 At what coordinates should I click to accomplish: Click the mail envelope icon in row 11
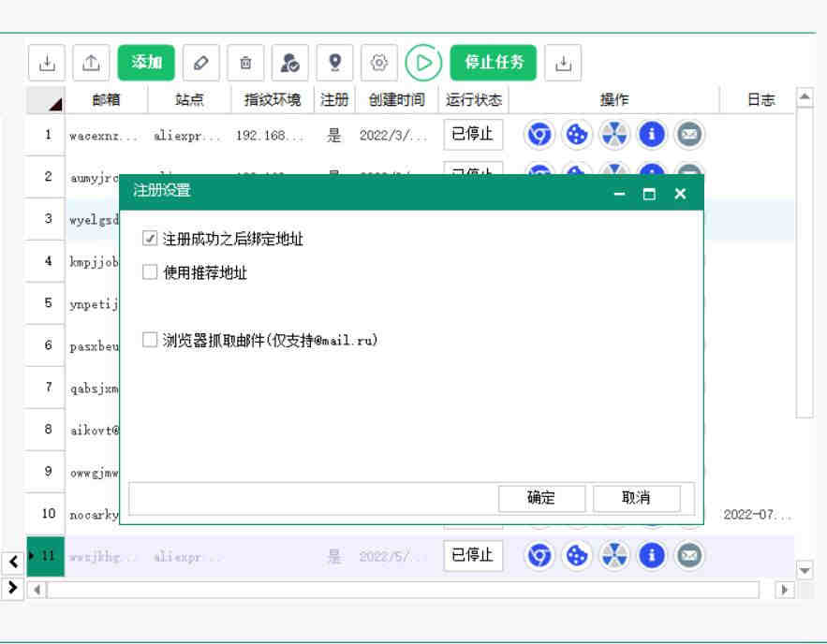pos(689,555)
